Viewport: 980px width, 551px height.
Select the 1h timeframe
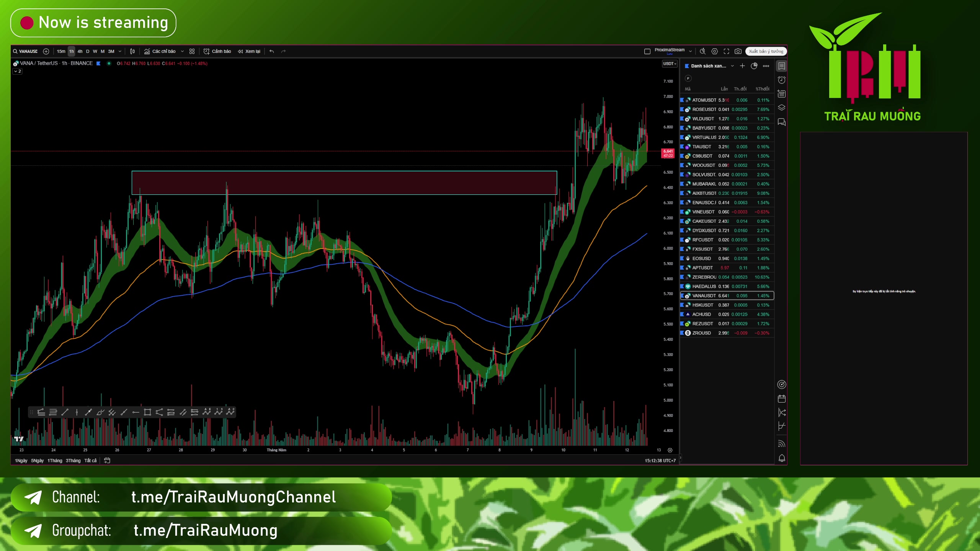[x=72, y=51]
